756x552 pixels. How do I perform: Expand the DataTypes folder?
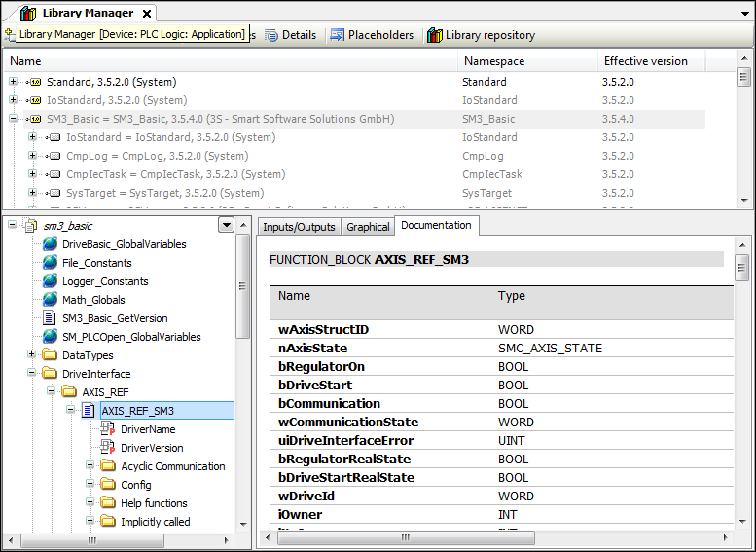click(32, 354)
